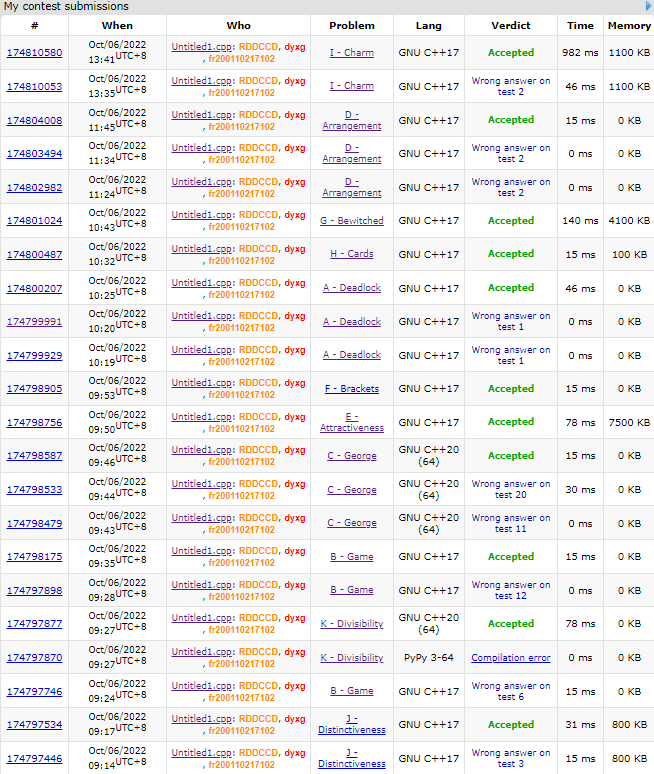Open the Wrong answer on test 11 verdict
The height and width of the screenshot is (774, 654).
tap(510, 523)
